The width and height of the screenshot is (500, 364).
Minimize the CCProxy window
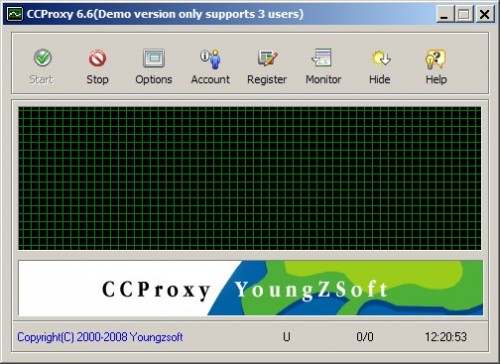pyautogui.click(x=445, y=15)
